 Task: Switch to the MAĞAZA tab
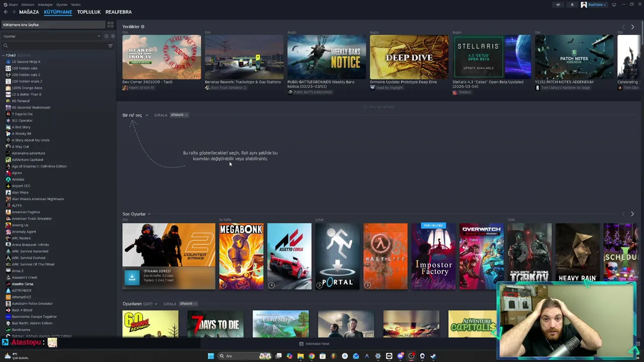coord(29,12)
